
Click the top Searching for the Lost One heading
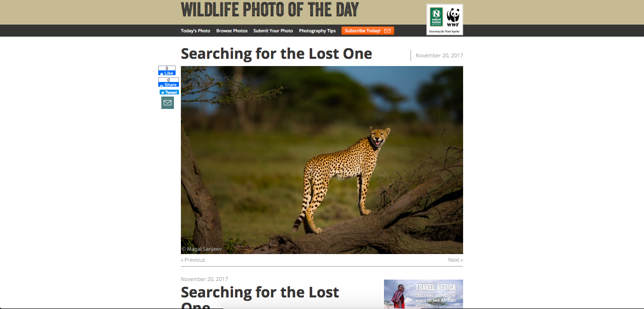(x=276, y=54)
